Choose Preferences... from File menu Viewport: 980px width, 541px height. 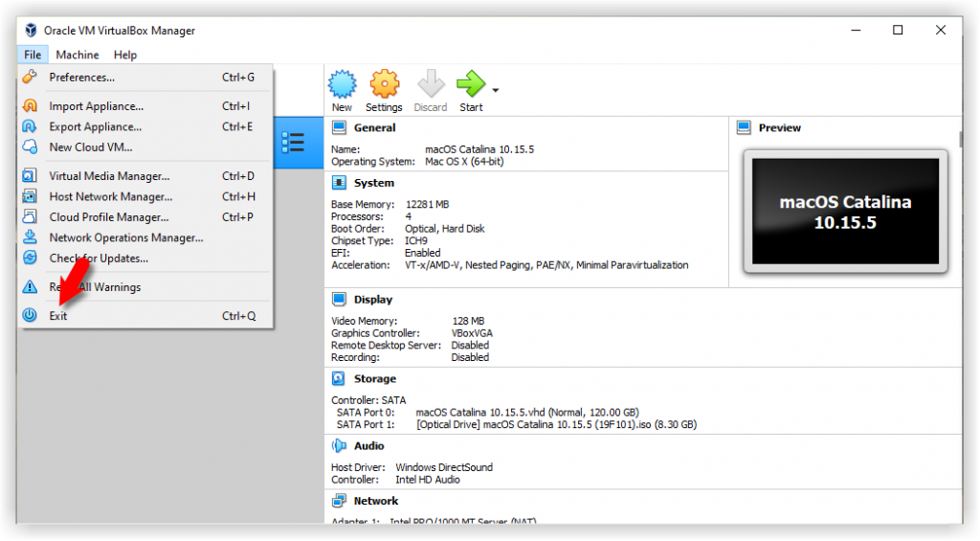145,77
